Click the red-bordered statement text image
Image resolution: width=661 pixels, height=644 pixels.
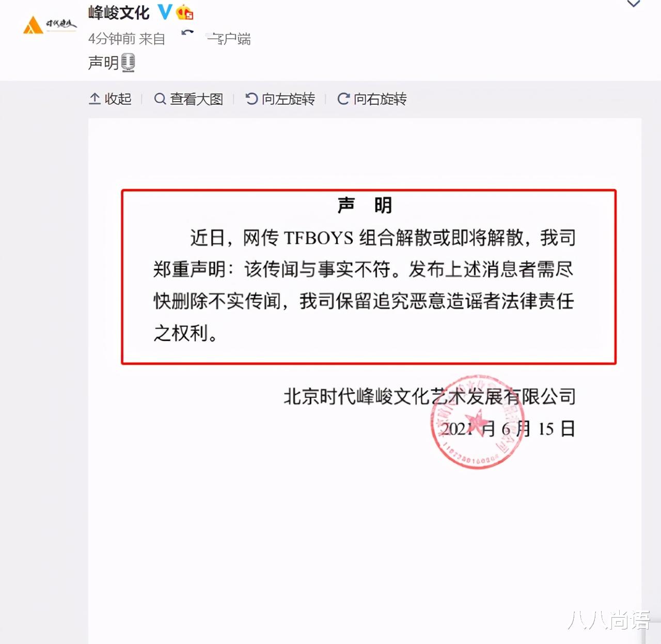coord(369,277)
